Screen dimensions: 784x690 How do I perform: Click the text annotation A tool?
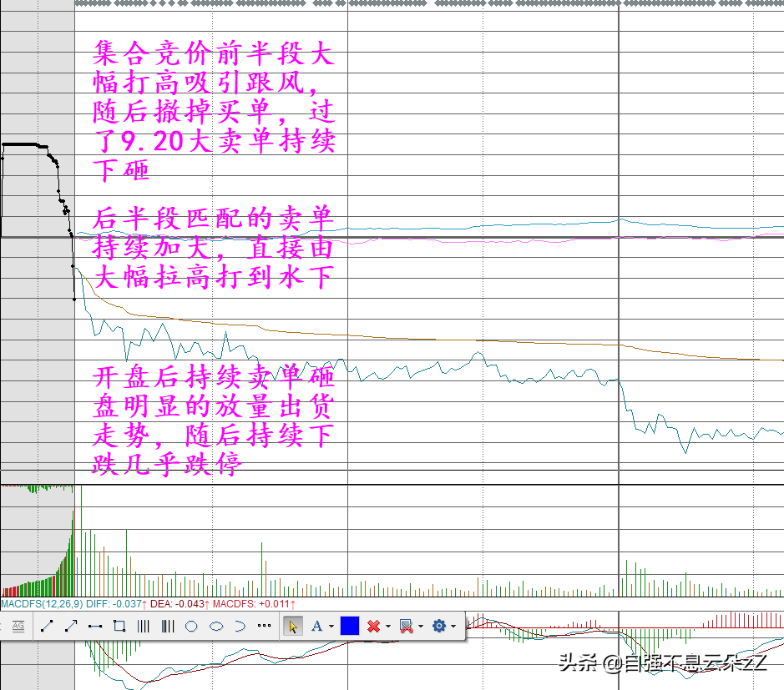click(x=316, y=626)
